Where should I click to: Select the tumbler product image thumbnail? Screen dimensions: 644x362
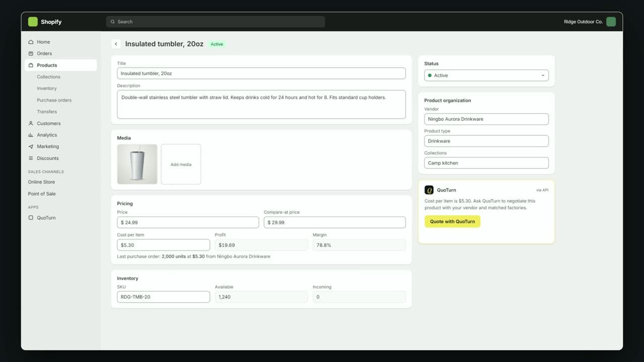click(x=137, y=164)
